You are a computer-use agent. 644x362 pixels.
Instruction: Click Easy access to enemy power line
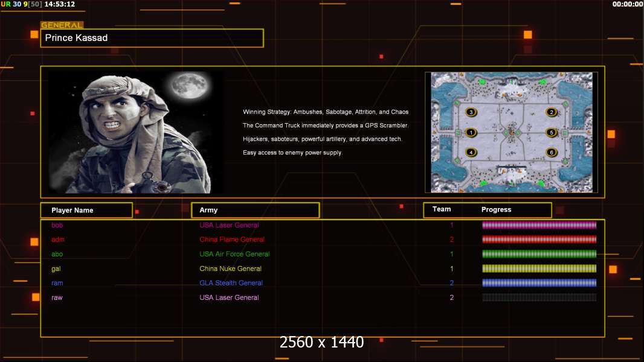(x=292, y=153)
